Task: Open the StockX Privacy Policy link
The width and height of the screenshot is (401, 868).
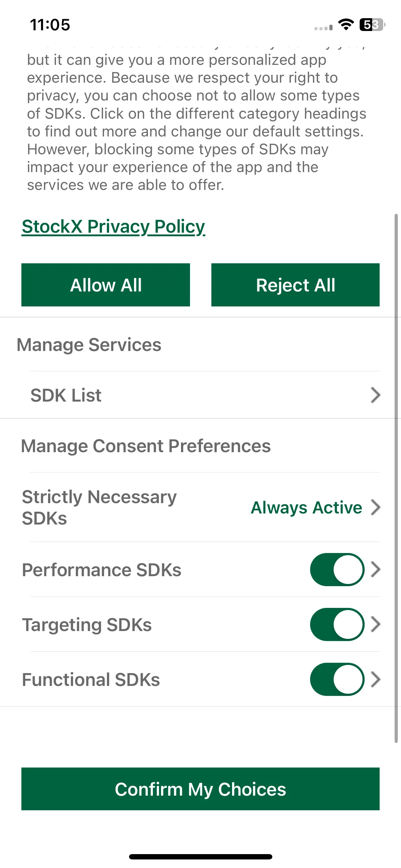Action: [x=113, y=227]
